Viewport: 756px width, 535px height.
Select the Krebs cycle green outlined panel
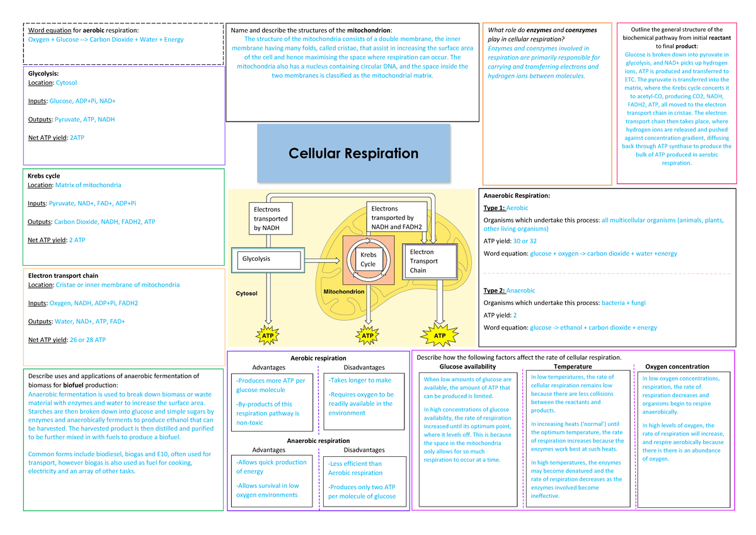123,216
